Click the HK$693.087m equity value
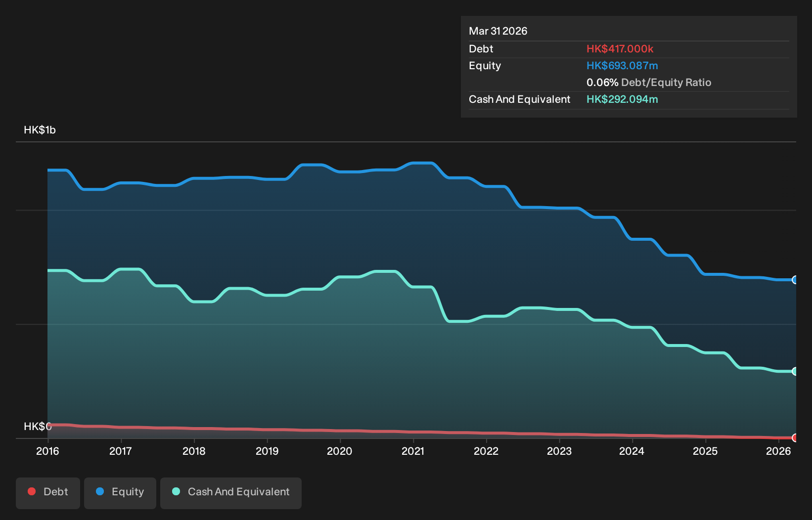812x520 pixels. point(622,66)
